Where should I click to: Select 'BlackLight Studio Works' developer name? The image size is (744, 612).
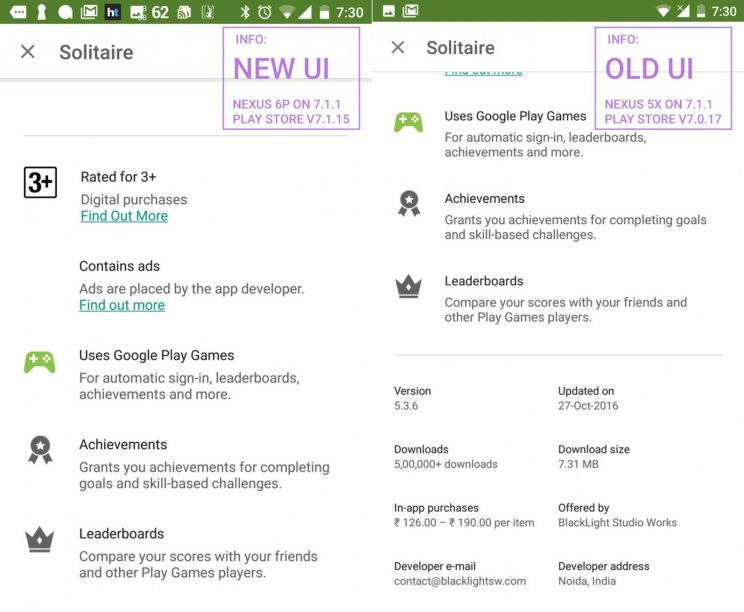[x=617, y=523]
